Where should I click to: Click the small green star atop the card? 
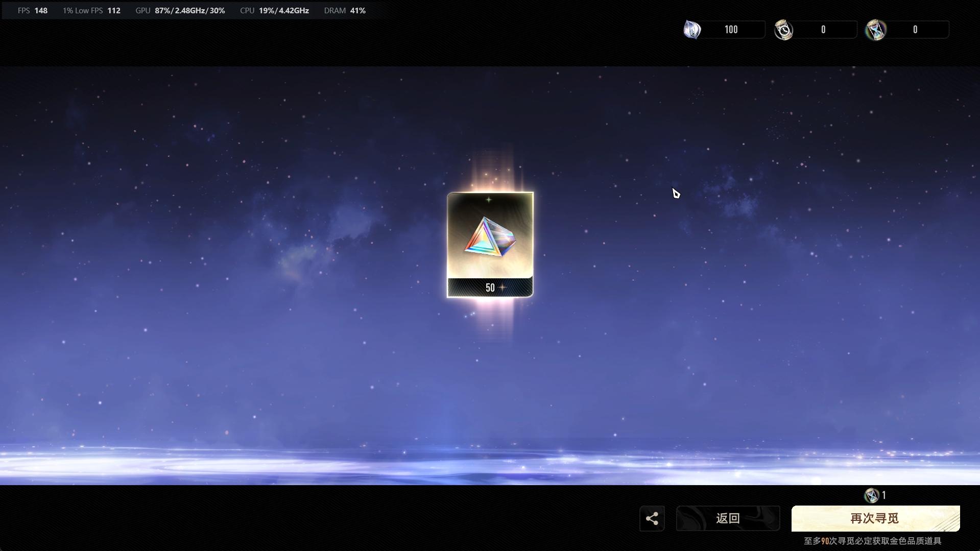pos(489,200)
